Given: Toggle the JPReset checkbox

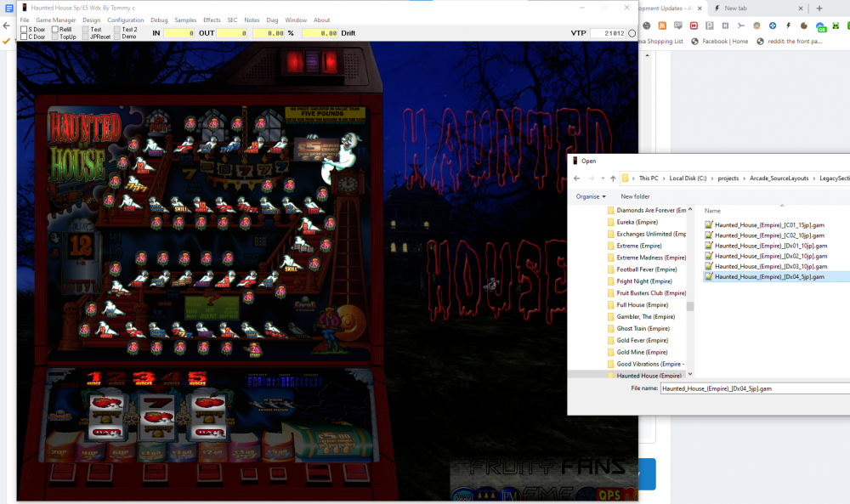Looking at the screenshot, I should coord(86,37).
